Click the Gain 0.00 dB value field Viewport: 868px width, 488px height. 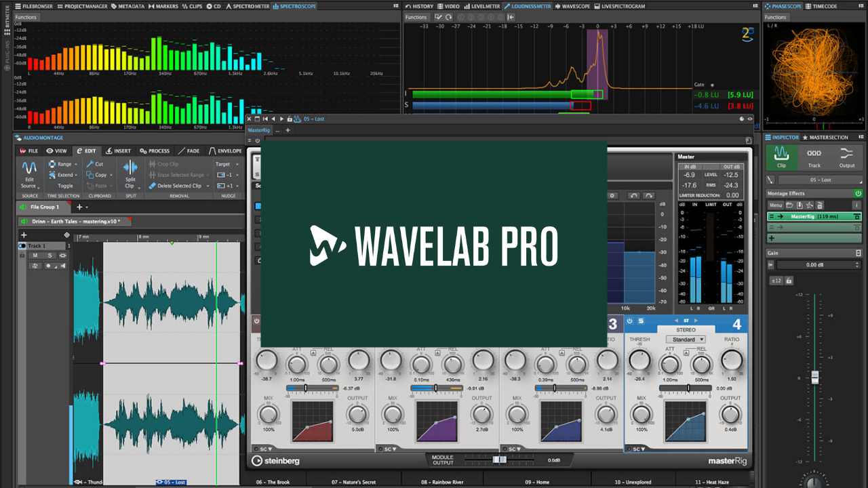coord(820,265)
